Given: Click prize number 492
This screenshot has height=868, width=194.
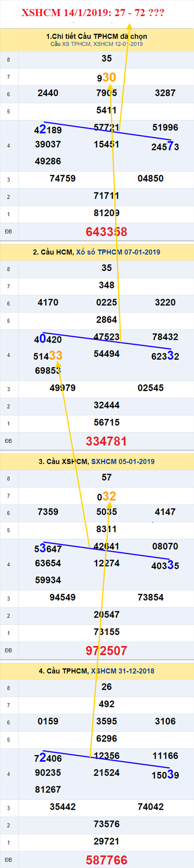Looking at the screenshot, I should 107,704.
